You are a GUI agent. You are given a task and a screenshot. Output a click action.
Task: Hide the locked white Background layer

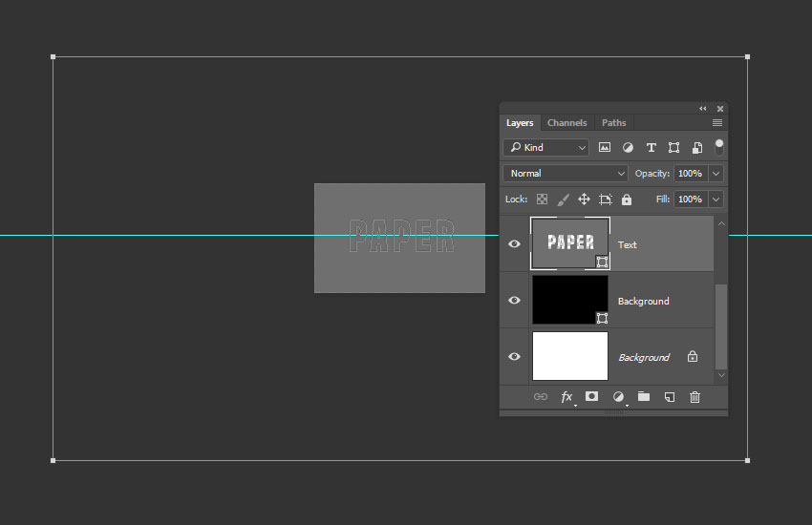514,356
